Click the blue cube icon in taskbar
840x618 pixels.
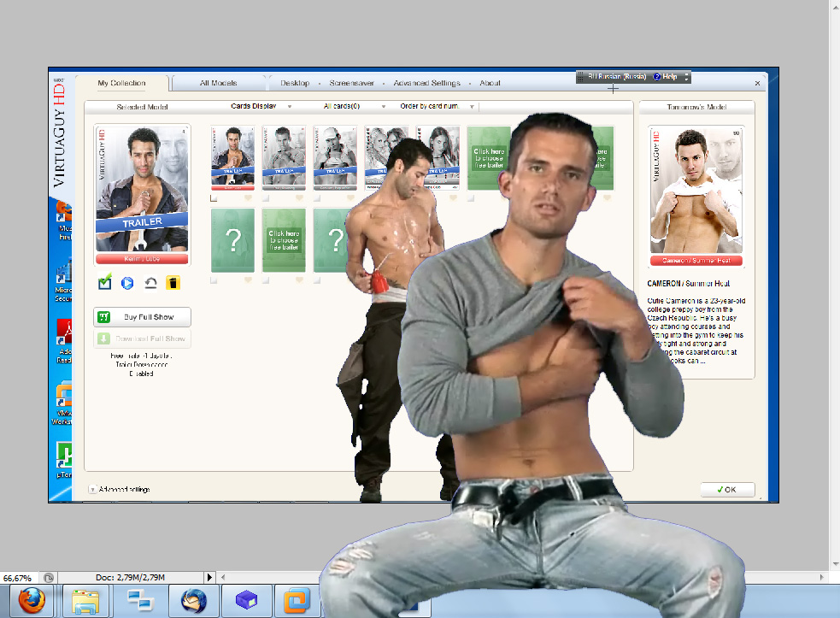coord(246,601)
